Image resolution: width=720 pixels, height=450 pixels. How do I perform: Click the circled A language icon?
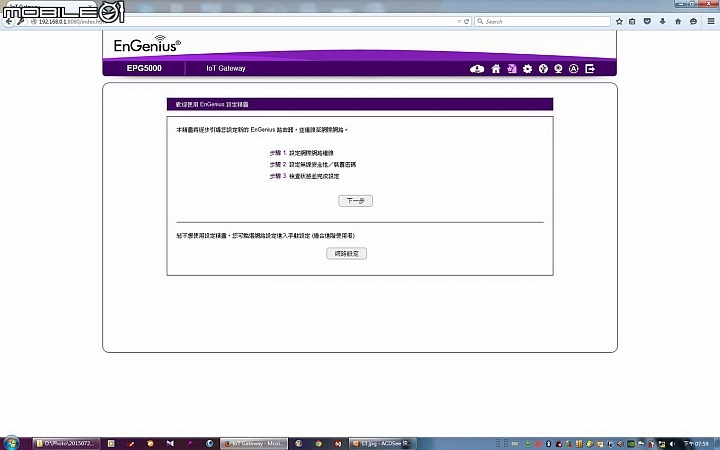click(x=574, y=69)
